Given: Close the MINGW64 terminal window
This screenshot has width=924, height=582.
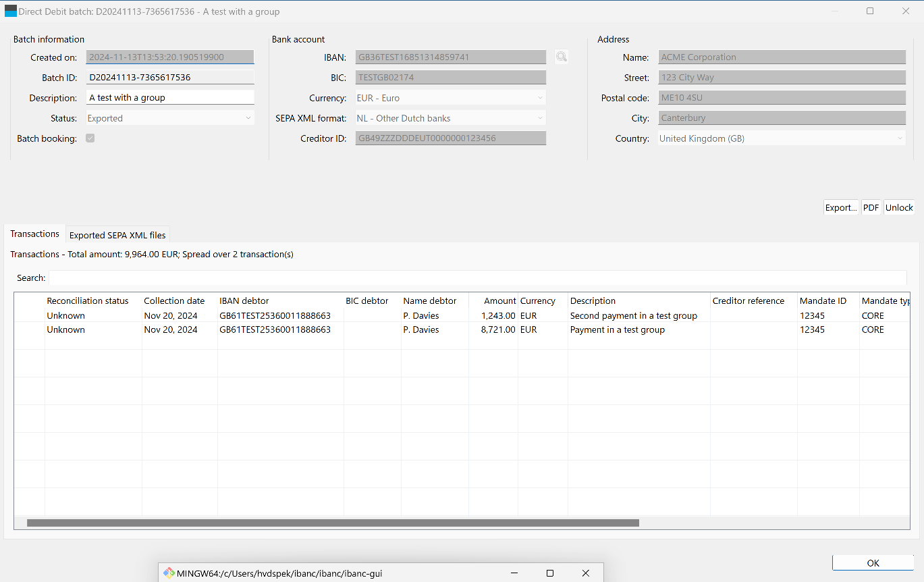Looking at the screenshot, I should 586,573.
